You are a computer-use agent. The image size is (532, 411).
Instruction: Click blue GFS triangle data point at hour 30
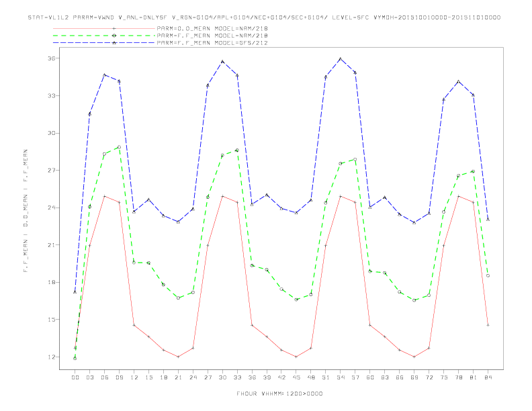[222, 61]
